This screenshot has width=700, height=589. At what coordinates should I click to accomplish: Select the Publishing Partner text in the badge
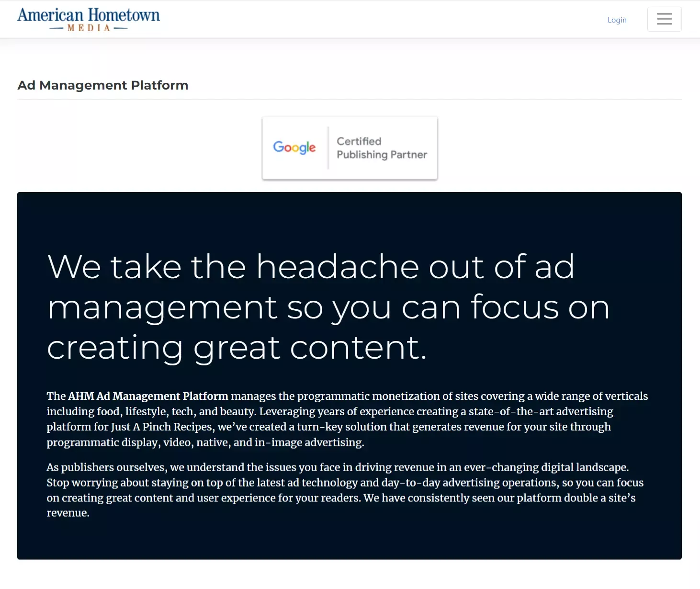click(382, 155)
